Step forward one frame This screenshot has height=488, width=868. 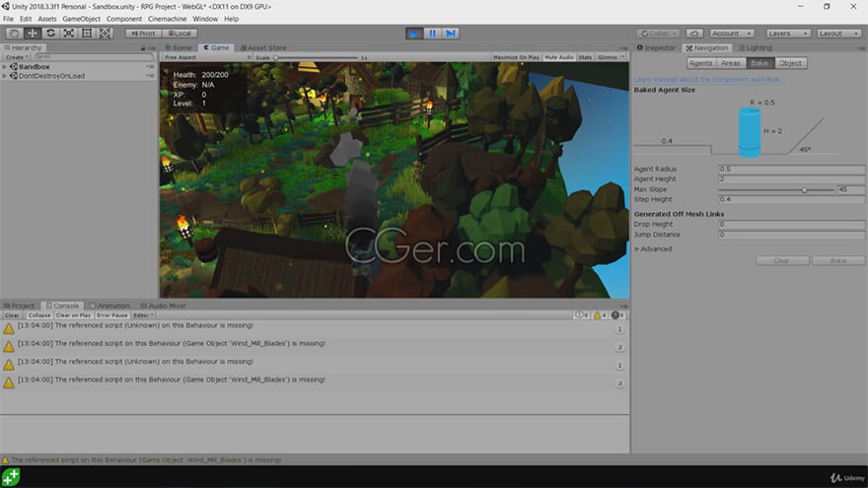pos(451,34)
